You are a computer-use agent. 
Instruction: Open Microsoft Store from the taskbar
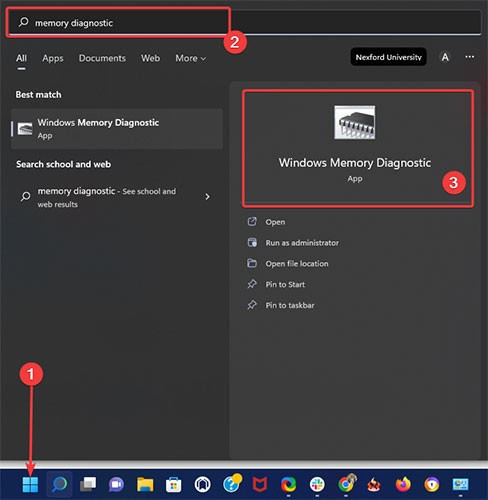pos(174,484)
